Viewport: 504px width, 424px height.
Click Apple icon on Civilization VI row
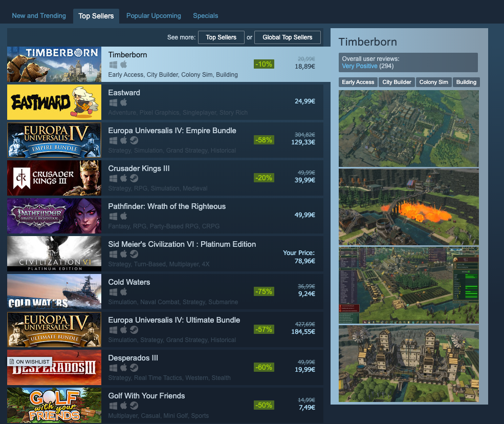pos(124,254)
